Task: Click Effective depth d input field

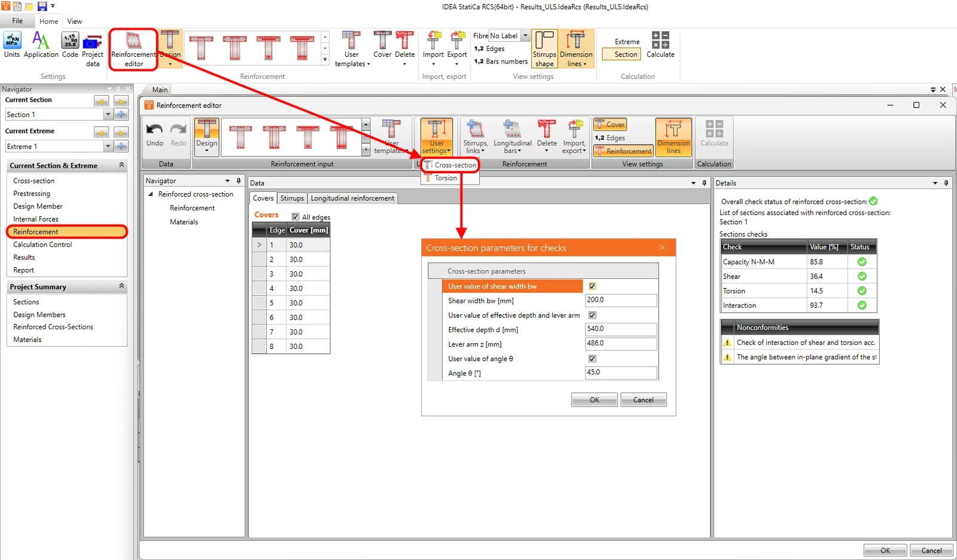Action: point(621,329)
